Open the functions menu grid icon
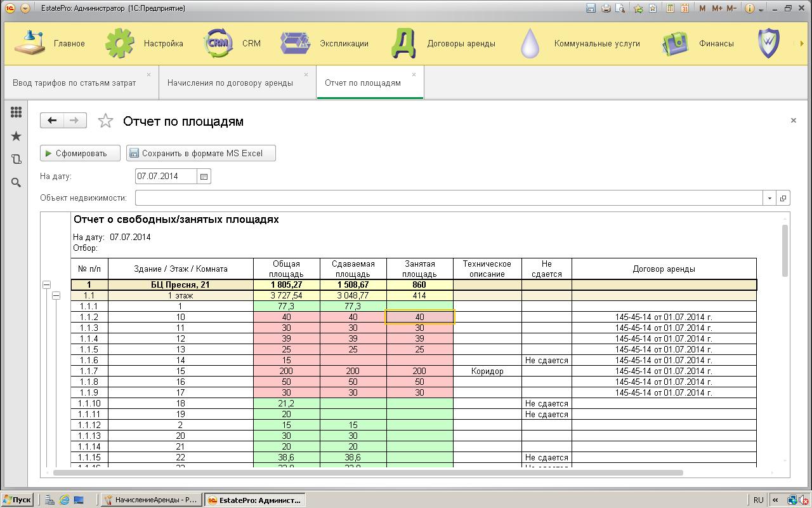The height and width of the screenshot is (508, 812). (x=16, y=112)
